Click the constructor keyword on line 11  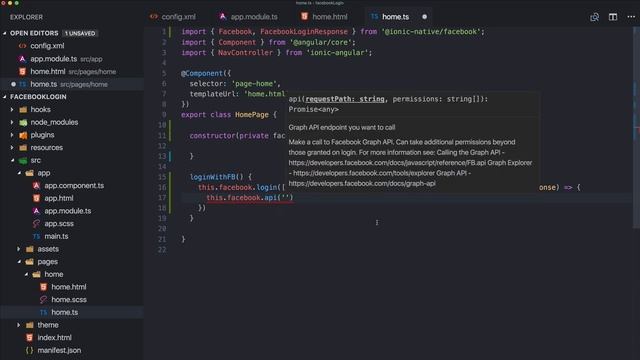pyautogui.click(x=212, y=136)
